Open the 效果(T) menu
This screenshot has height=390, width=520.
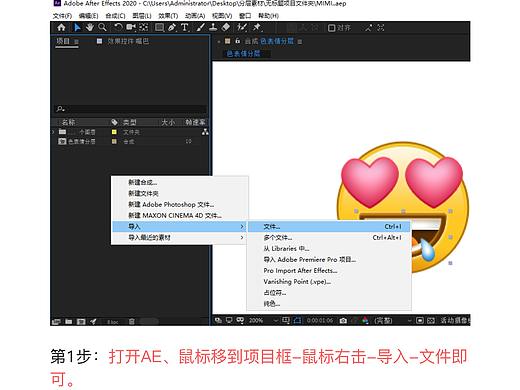(x=168, y=16)
